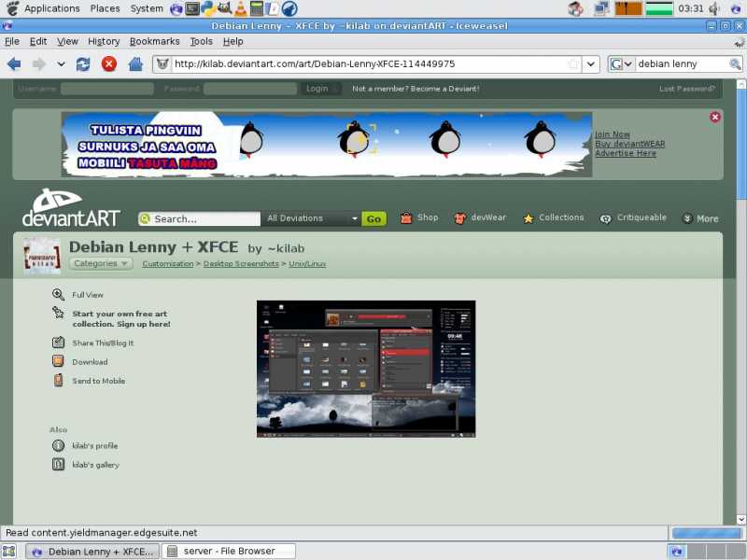Click the Python launcher icon in the panel
The width and height of the screenshot is (747, 560).
[208, 8]
